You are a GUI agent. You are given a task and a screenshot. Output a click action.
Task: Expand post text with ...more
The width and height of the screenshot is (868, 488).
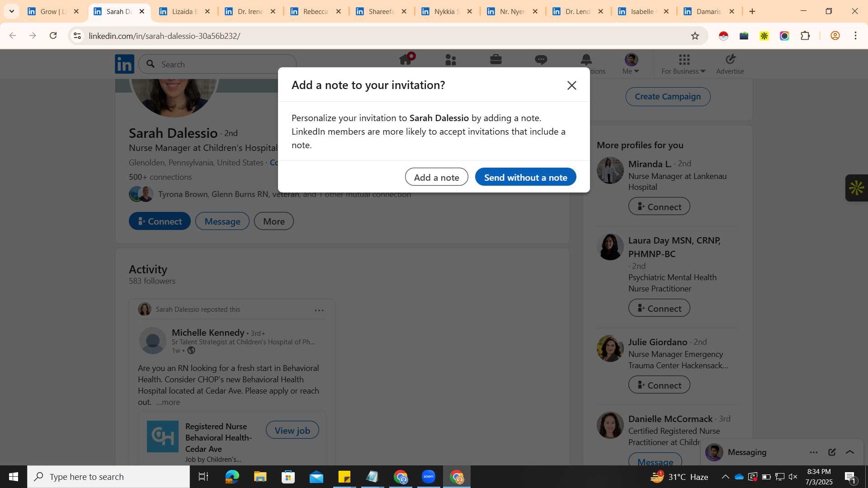(x=168, y=402)
